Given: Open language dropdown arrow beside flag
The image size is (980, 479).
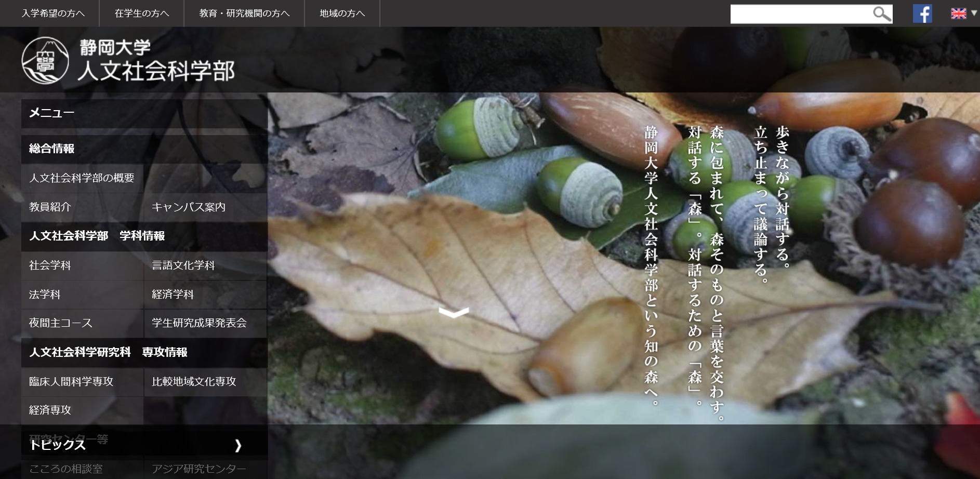Looking at the screenshot, I should click(974, 13).
